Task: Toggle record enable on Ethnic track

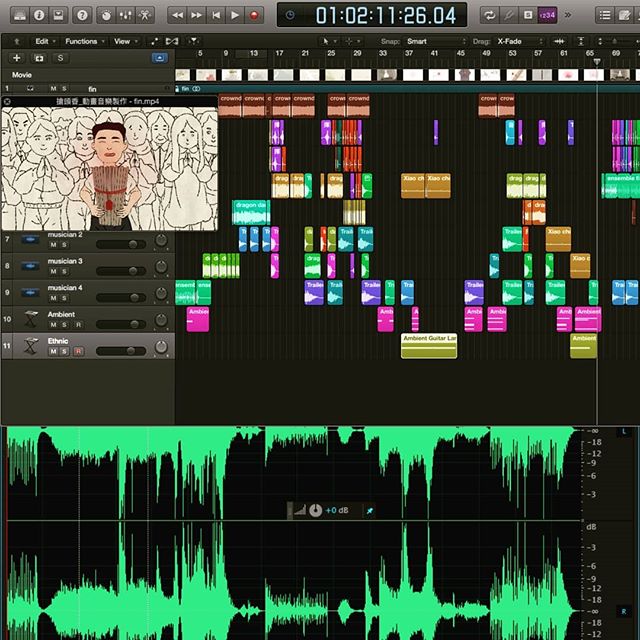Action: coord(78,351)
